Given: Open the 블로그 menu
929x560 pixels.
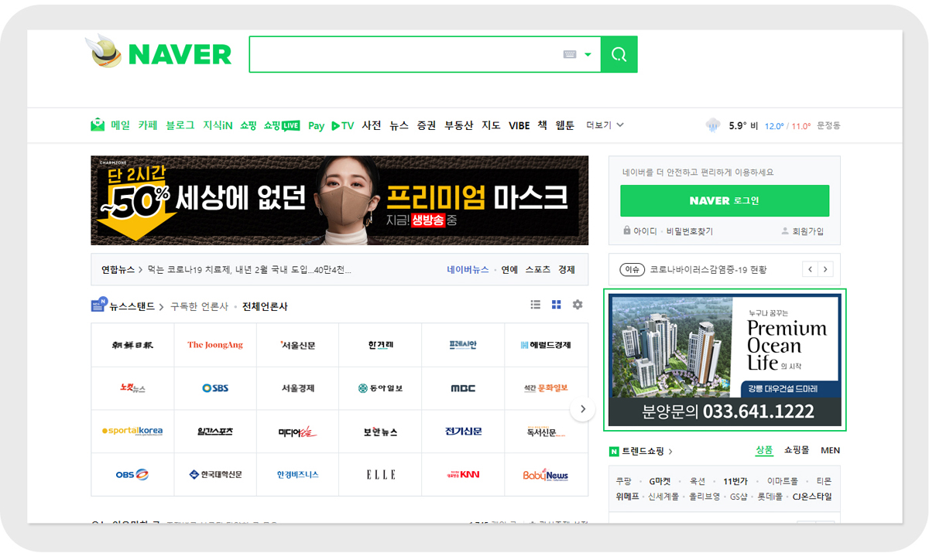Looking at the screenshot, I should click(x=180, y=125).
